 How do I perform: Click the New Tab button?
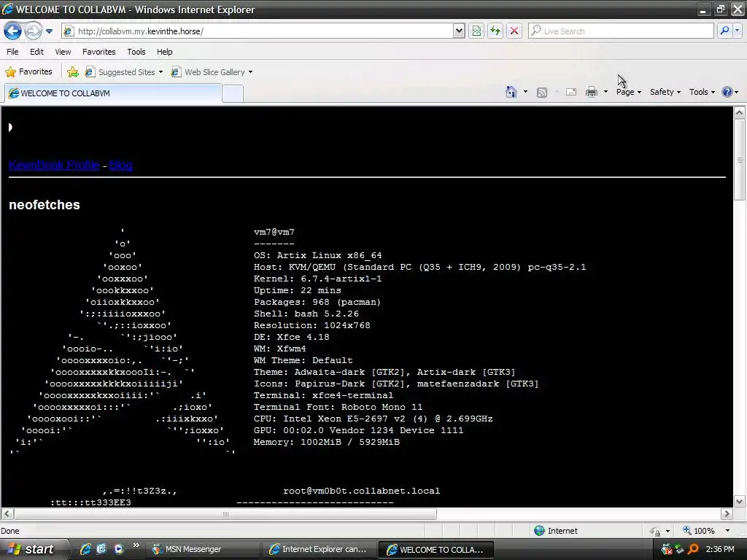233,94
